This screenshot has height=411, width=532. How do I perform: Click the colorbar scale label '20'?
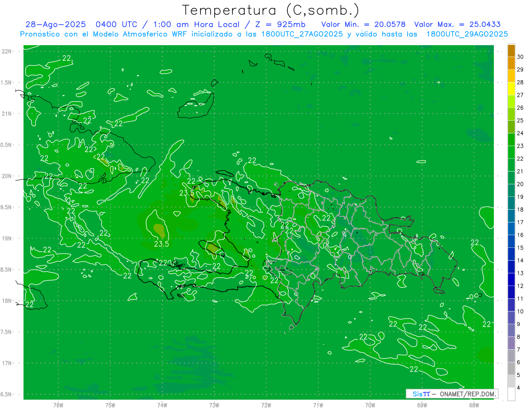pyautogui.click(x=520, y=184)
